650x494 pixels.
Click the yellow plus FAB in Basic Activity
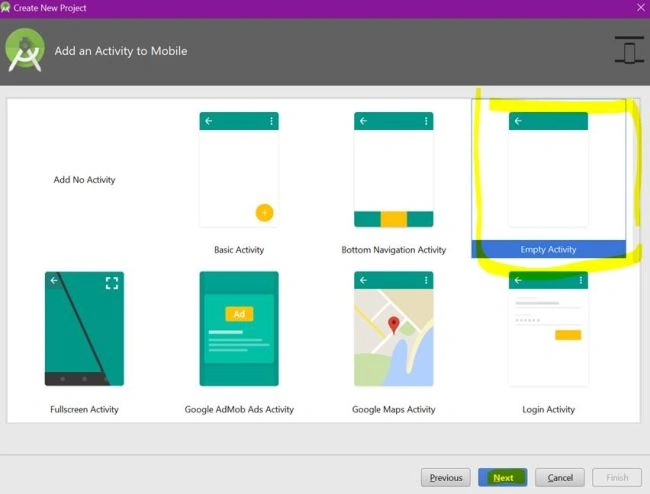[264, 213]
